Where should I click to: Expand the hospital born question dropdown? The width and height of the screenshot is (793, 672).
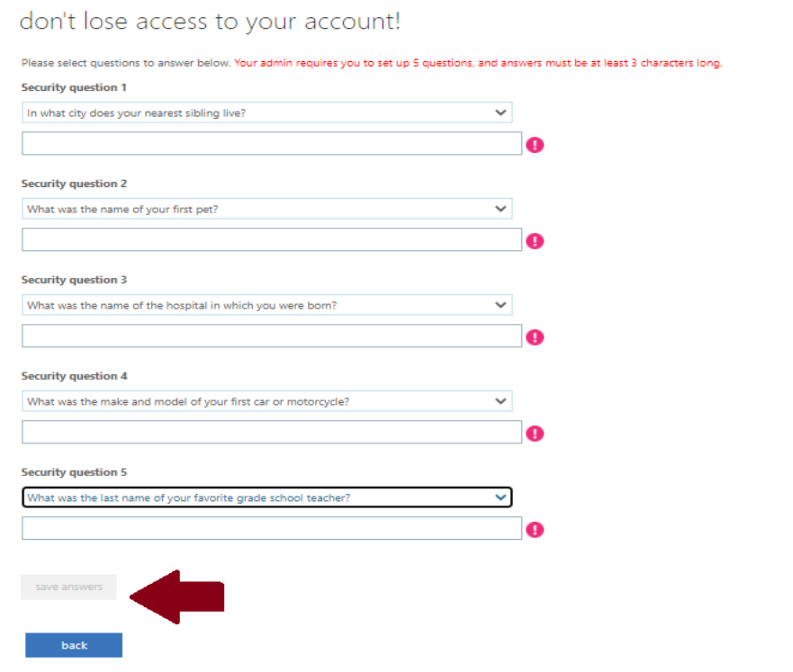[x=266, y=306]
